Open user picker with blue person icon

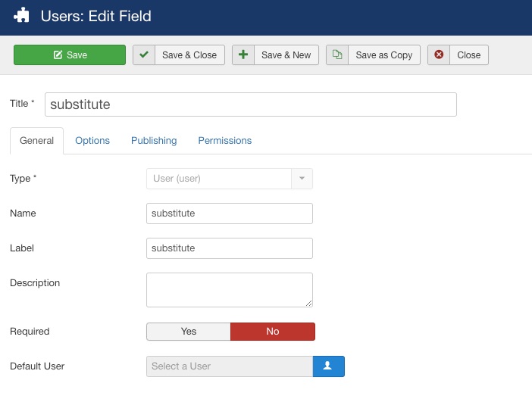[x=328, y=366]
